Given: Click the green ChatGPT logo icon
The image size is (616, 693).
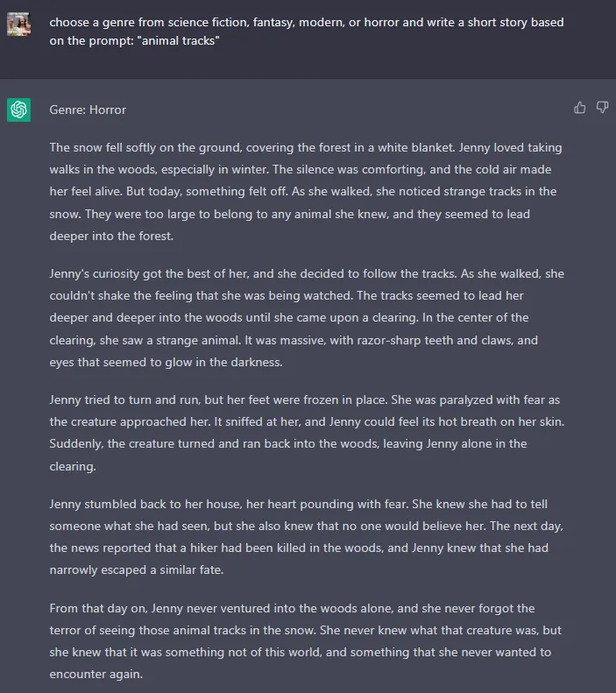Looking at the screenshot, I should [x=18, y=110].
